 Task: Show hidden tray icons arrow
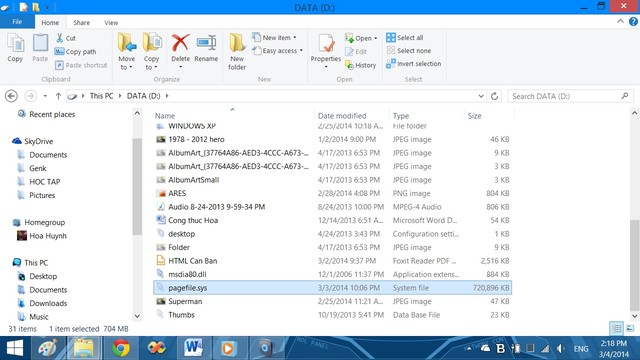click(x=469, y=348)
